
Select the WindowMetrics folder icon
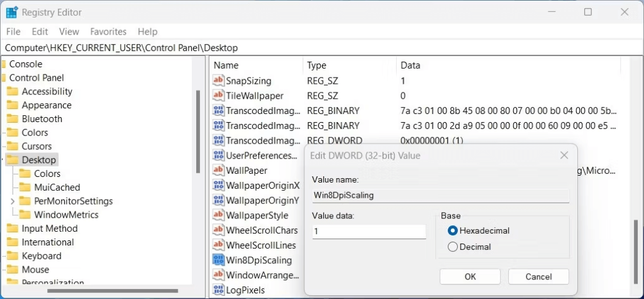coord(25,215)
